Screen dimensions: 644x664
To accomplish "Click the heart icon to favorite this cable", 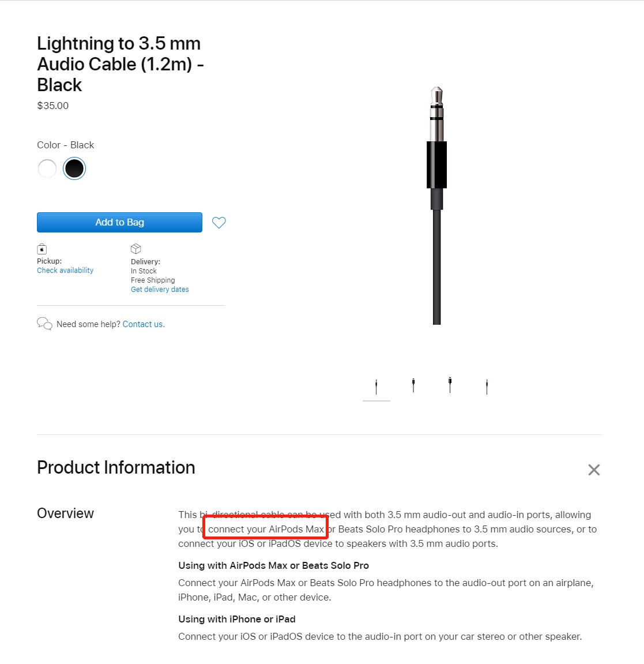I will point(219,222).
